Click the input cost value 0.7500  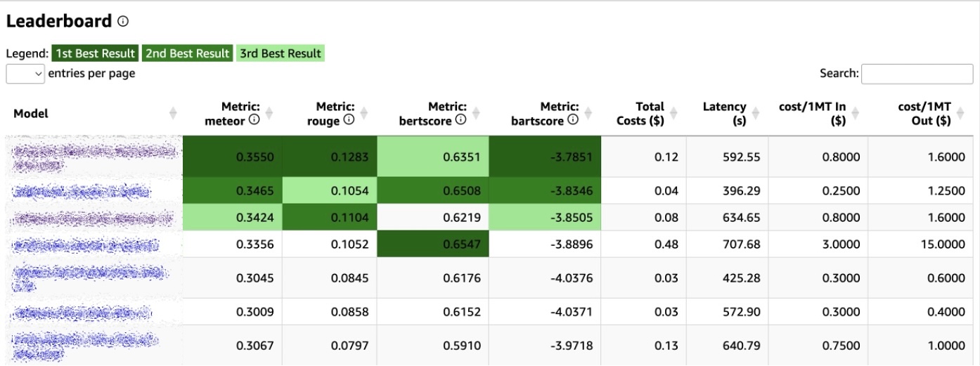[842, 346]
